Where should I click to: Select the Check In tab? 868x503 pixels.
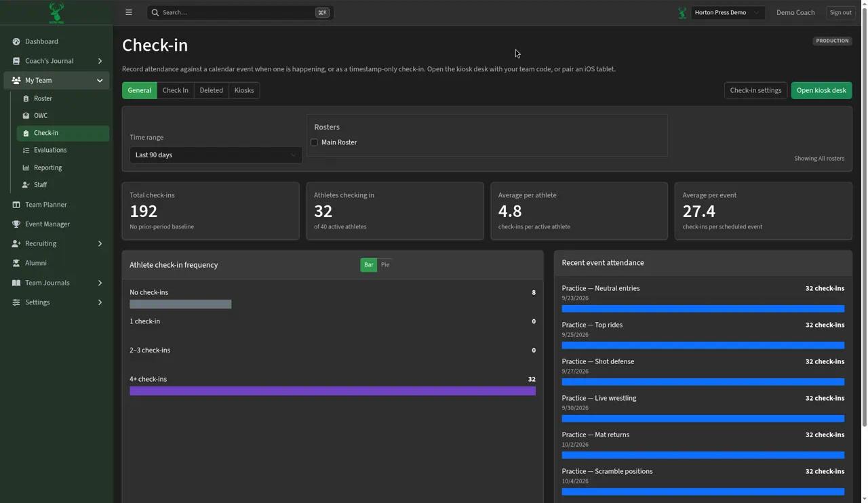(x=176, y=90)
